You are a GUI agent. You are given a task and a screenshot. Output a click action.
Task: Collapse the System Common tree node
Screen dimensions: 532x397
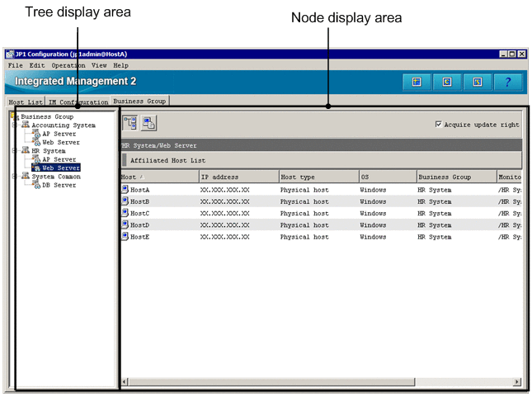(15, 177)
